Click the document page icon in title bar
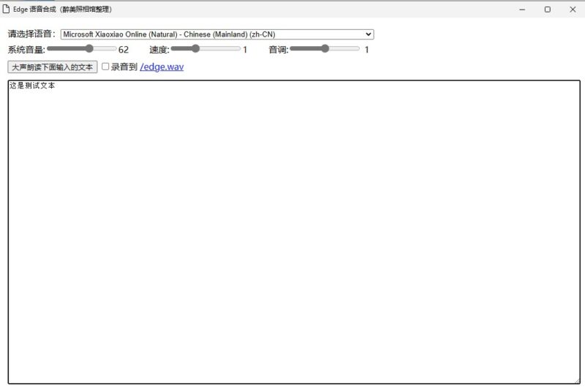The image size is (585, 392). (x=6, y=10)
